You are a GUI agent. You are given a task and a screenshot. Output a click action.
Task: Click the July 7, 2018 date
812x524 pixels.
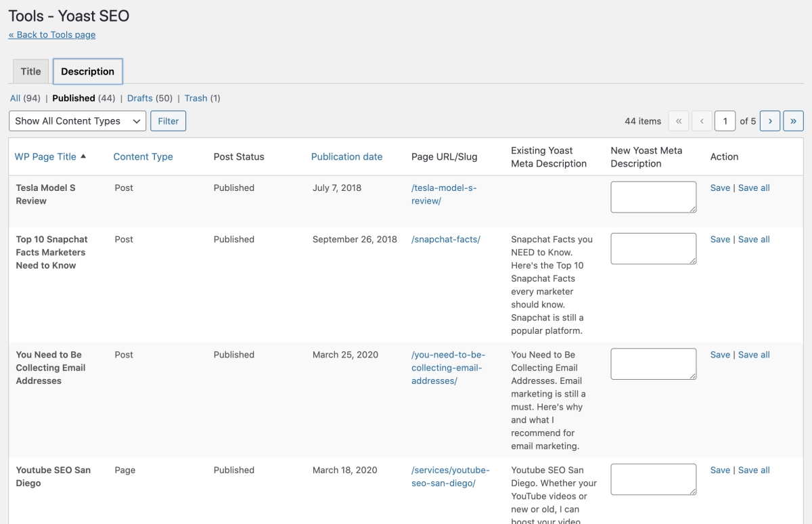337,188
